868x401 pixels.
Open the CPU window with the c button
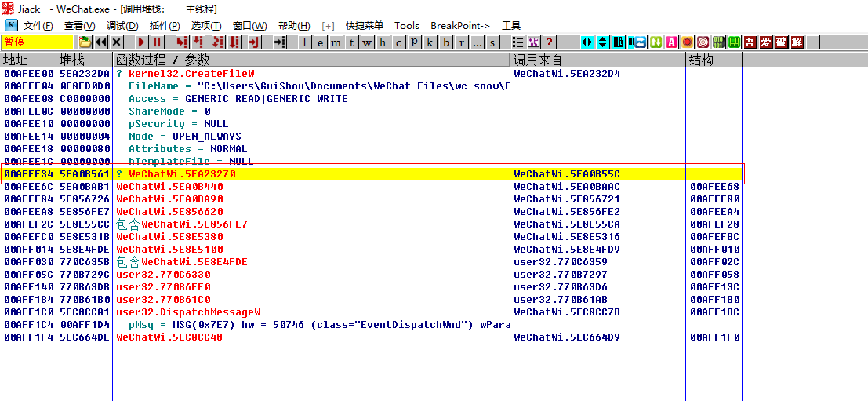point(398,42)
